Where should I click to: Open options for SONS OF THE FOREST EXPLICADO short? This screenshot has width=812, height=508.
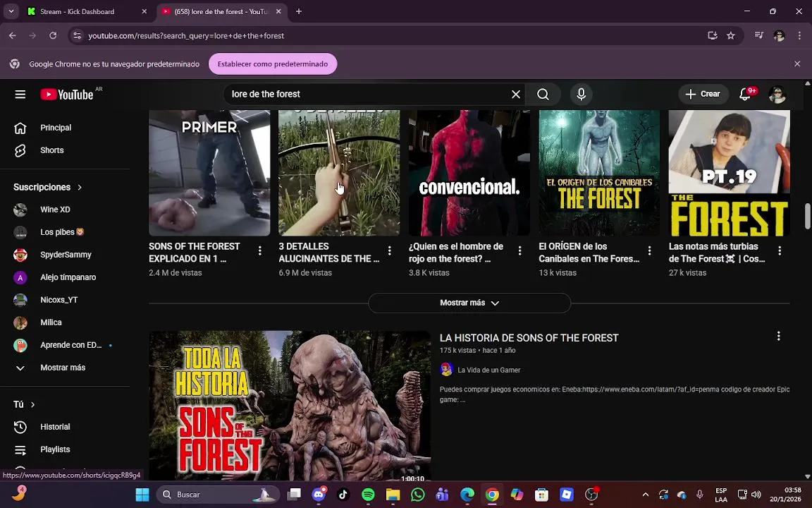(259, 251)
